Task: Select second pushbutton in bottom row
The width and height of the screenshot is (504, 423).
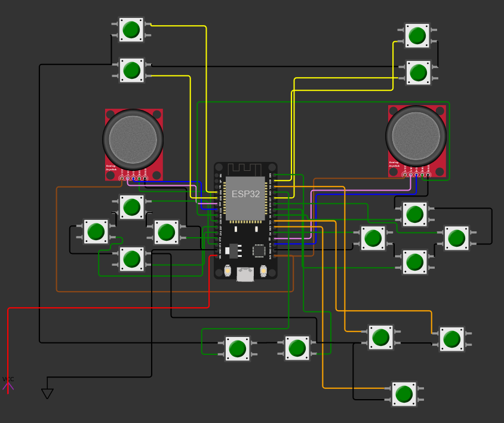Action: coord(297,348)
